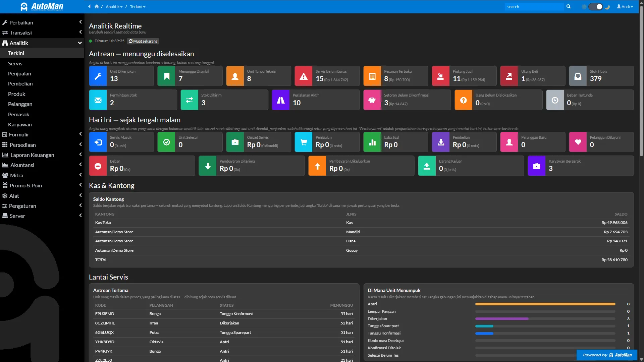Click the Pembelian download icon

(441, 142)
